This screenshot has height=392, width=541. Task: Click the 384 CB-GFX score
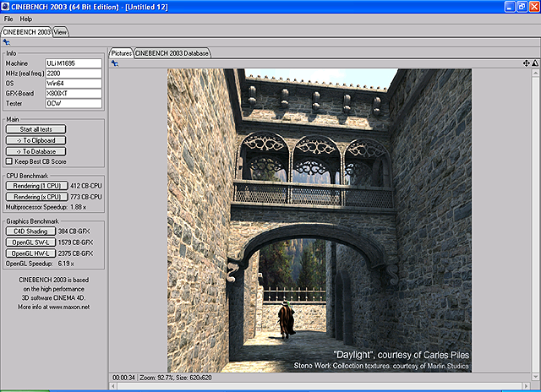tap(74, 231)
